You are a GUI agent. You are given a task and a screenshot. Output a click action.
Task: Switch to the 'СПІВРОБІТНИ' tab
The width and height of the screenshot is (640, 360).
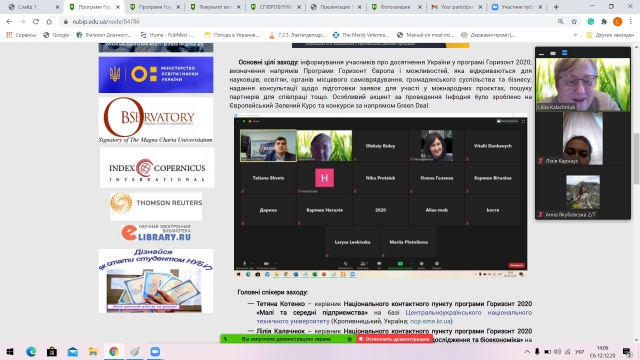pyautogui.click(x=276, y=7)
